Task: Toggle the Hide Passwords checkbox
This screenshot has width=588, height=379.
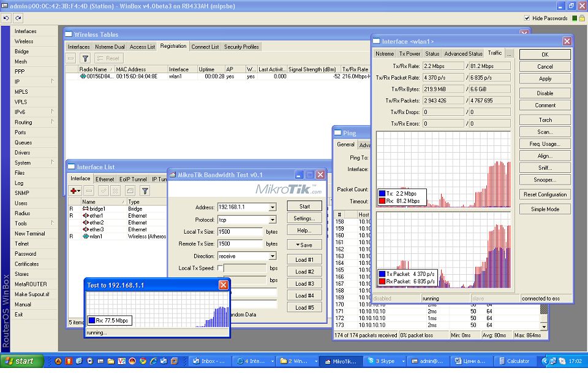Action: (527, 18)
